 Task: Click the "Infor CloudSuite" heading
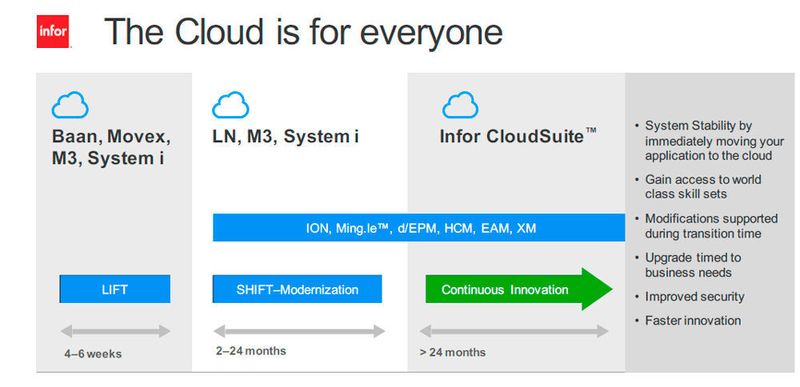click(x=518, y=137)
